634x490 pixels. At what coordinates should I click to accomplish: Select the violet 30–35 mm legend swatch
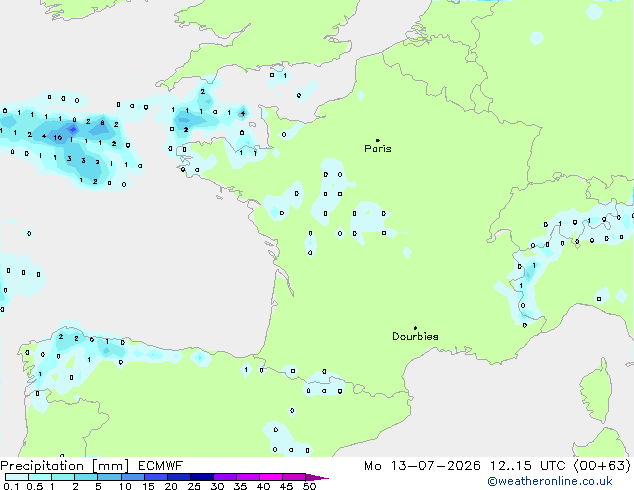[225, 477]
